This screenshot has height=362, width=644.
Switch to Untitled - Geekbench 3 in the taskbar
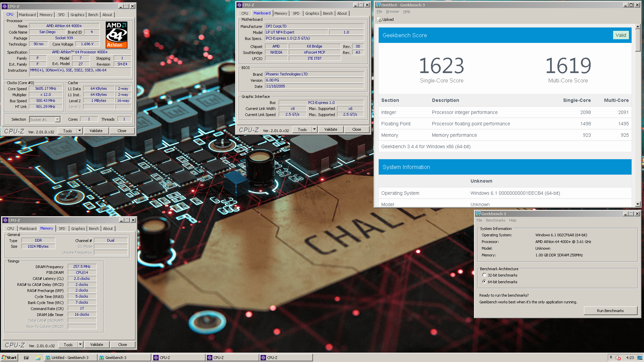click(70, 358)
